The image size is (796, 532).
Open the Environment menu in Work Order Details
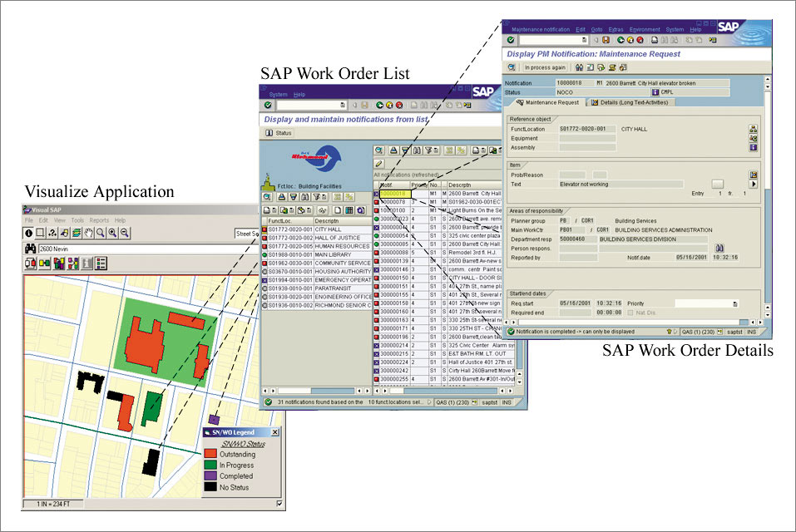(645, 29)
